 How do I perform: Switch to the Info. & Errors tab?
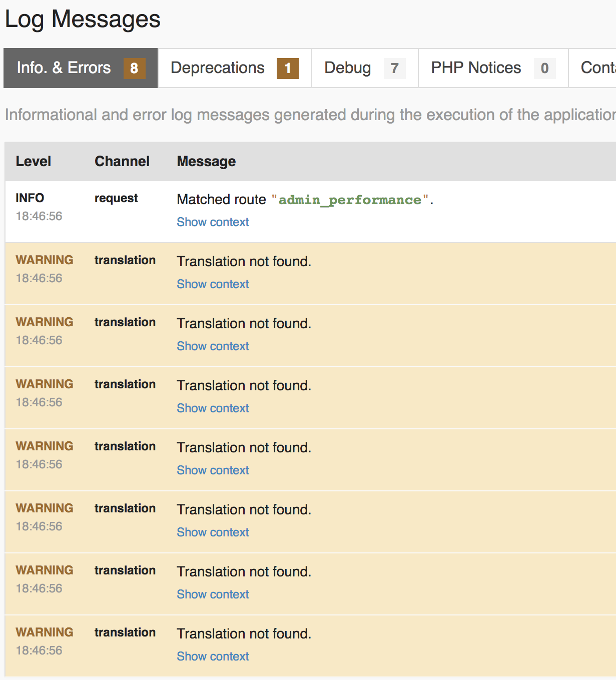[x=64, y=68]
